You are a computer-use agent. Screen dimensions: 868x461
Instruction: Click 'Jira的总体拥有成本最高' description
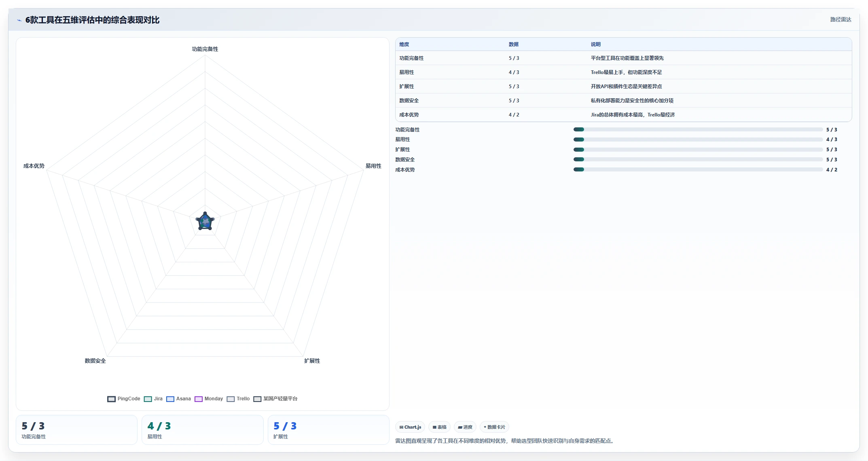pos(616,115)
